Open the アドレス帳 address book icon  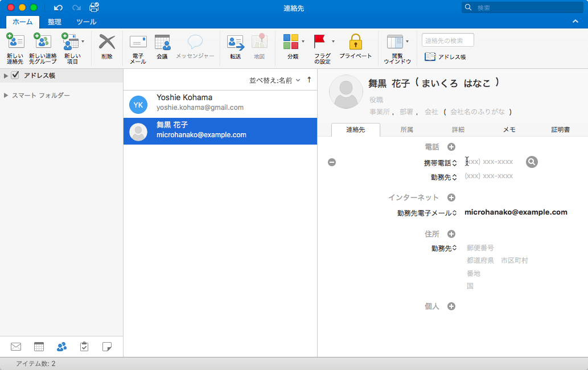pos(430,56)
